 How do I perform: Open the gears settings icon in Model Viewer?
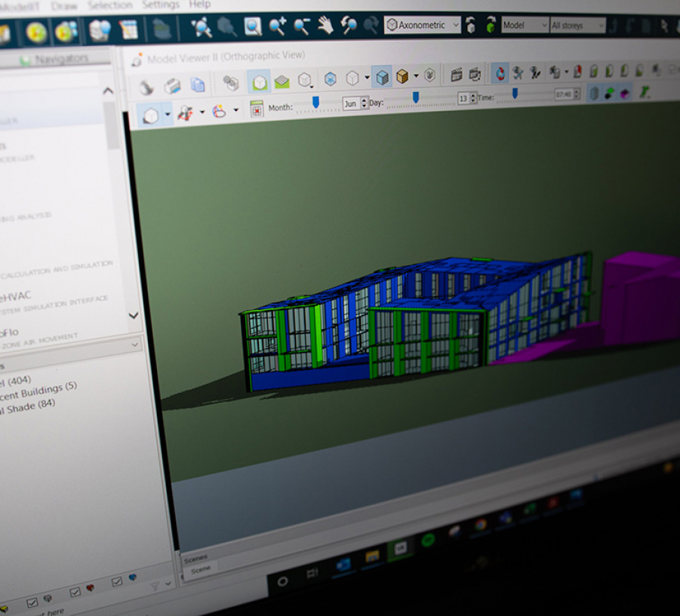(x=231, y=82)
